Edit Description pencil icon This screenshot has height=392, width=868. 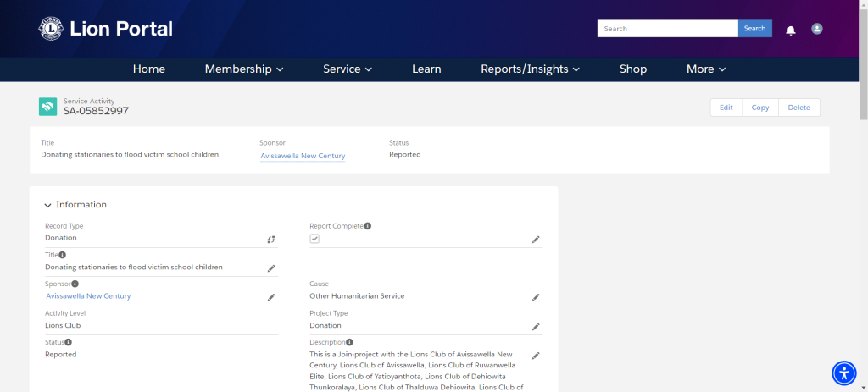536,356
